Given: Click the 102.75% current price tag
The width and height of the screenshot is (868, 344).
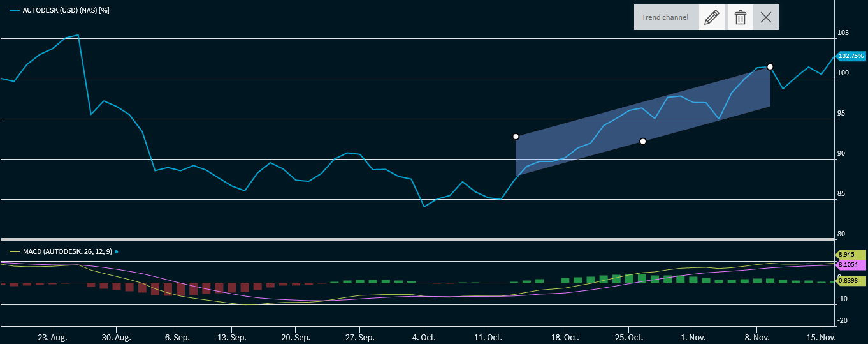Looking at the screenshot, I should point(851,56).
